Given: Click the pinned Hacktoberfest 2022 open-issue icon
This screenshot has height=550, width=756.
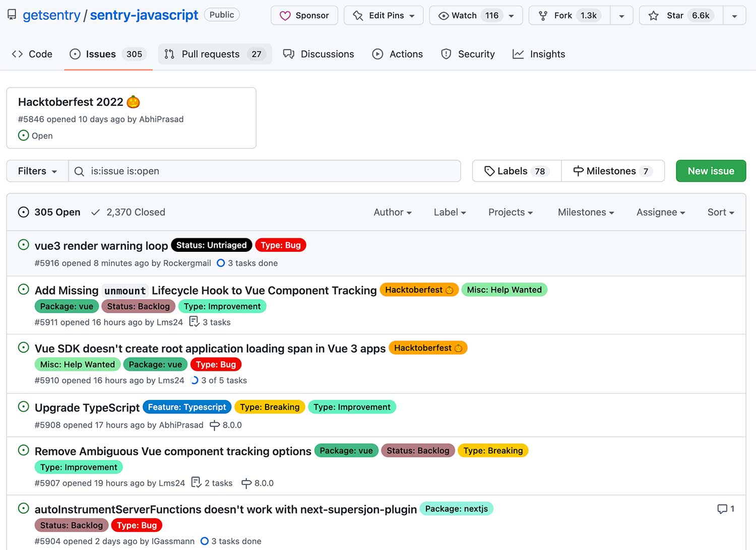Looking at the screenshot, I should click(23, 135).
